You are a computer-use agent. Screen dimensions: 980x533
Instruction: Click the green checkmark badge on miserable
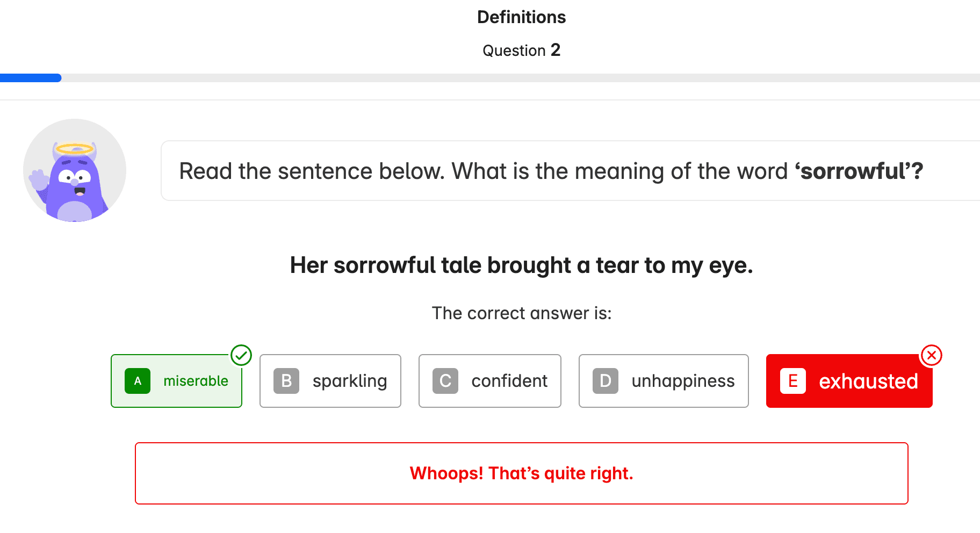pos(241,355)
